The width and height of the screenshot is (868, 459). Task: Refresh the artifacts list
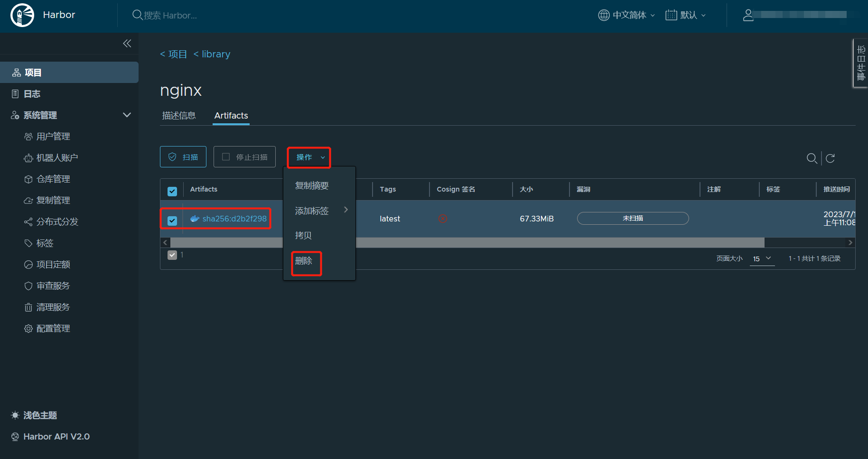coord(830,158)
